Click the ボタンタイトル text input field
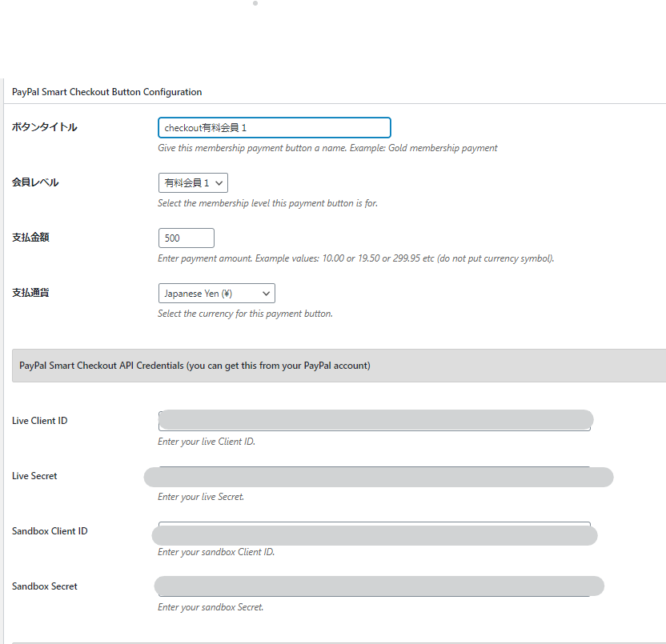Screen dimensions: 666x644 point(275,128)
